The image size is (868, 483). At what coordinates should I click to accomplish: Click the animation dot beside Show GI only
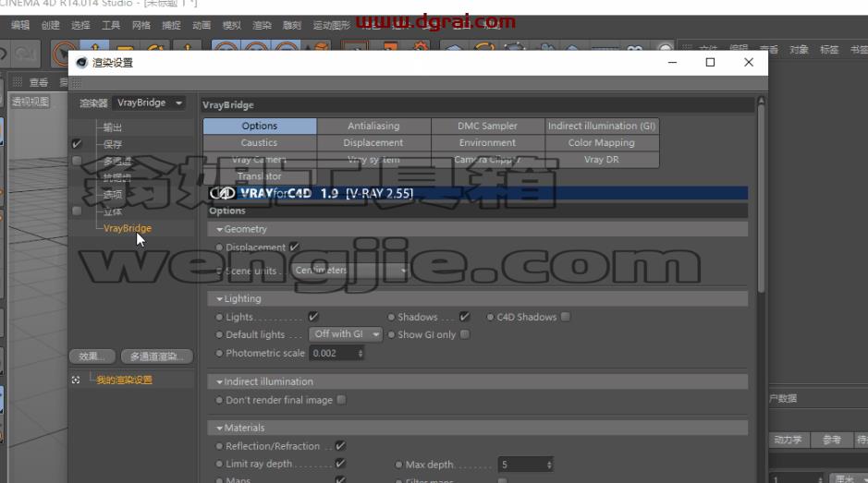point(391,334)
